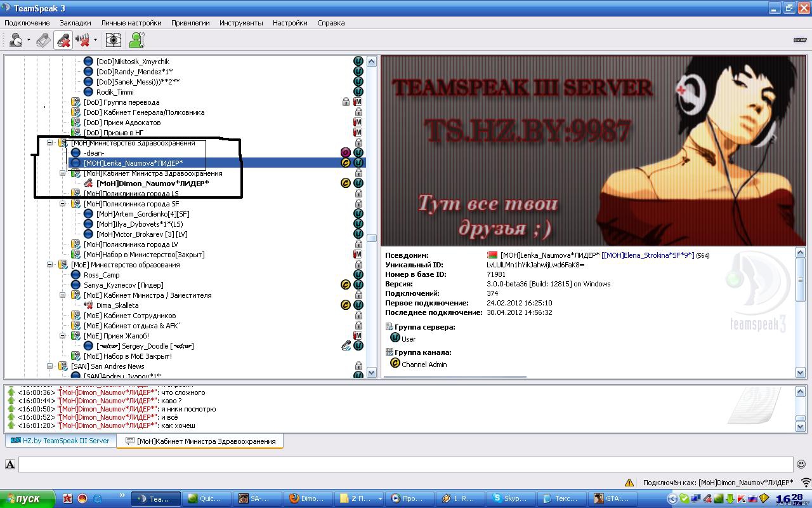Click the muted microphone icon of Dima_Skalleta

pos(88,305)
